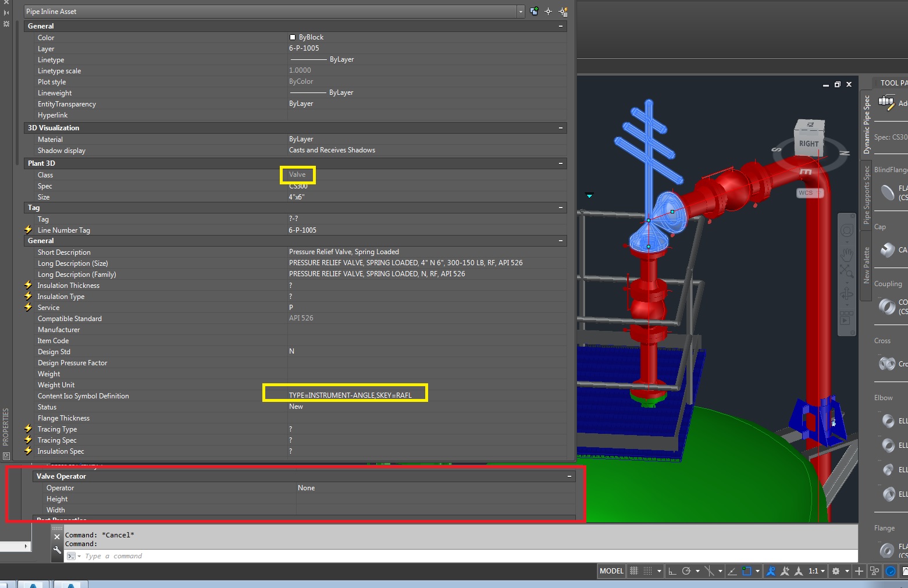
Task: Toggle grid display in status bar
Action: (x=634, y=571)
